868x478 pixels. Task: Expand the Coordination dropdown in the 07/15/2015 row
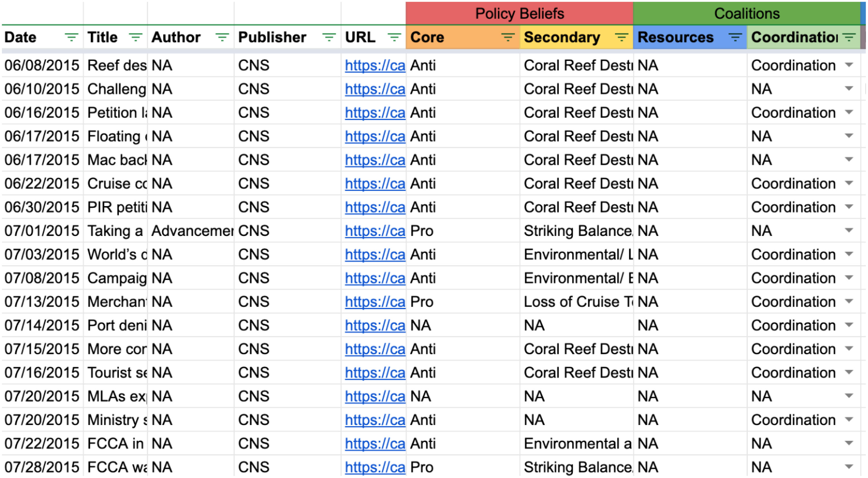pos(849,349)
